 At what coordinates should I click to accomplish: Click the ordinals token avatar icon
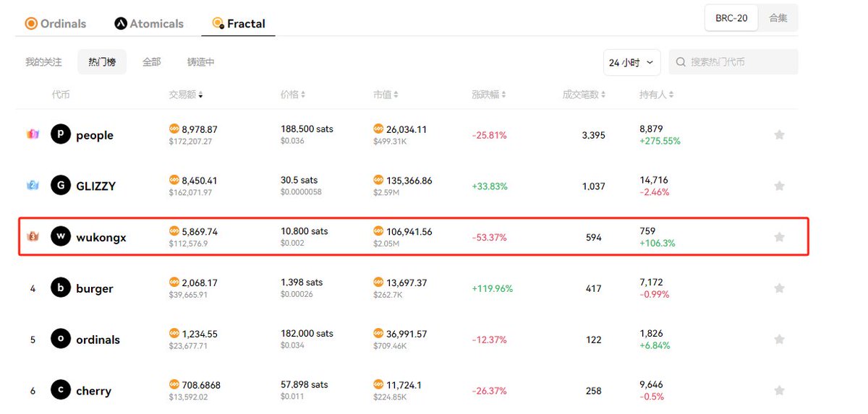pyautogui.click(x=61, y=340)
